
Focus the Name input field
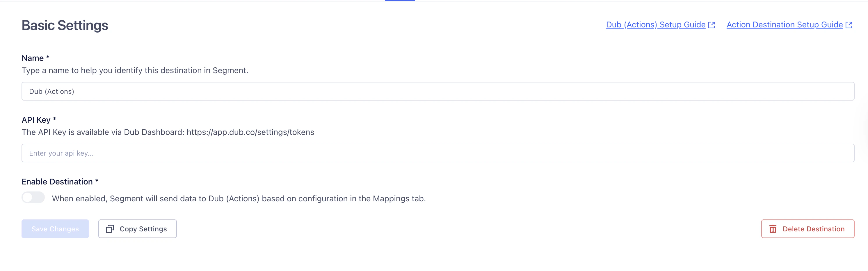[x=438, y=91]
